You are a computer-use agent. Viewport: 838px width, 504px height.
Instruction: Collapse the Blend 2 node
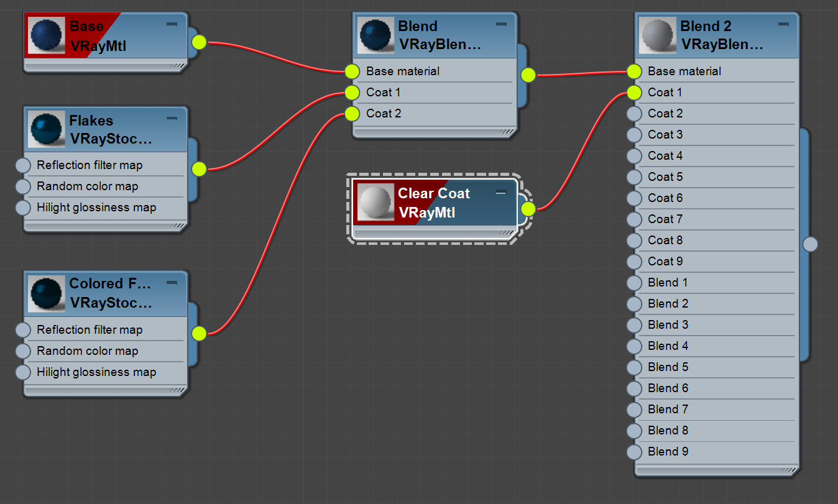[x=784, y=23]
